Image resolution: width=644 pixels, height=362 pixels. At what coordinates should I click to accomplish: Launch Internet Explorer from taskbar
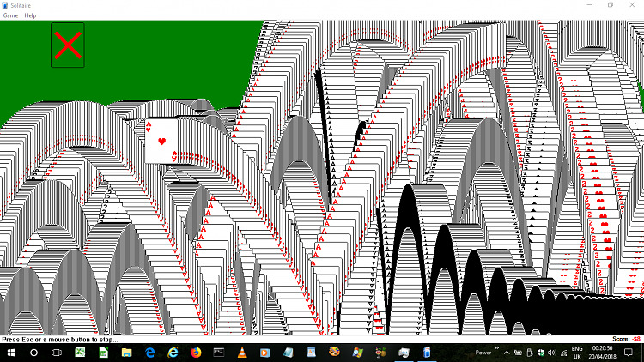173,353
